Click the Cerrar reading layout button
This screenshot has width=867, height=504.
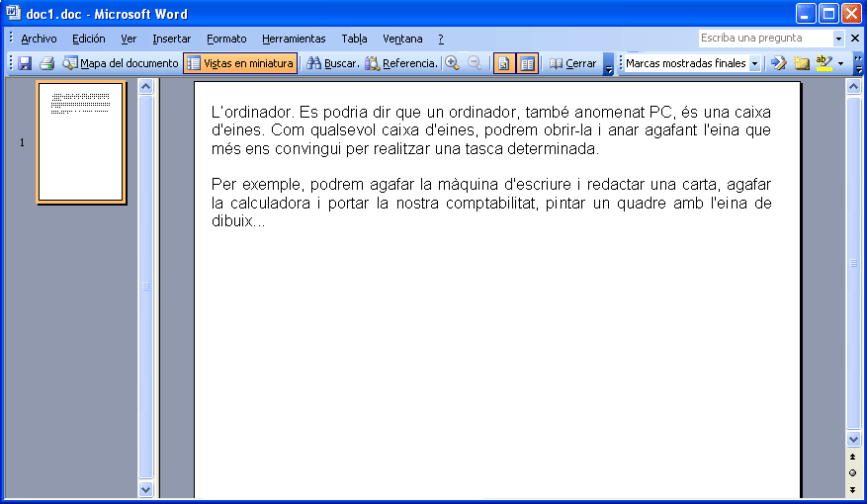(x=572, y=63)
